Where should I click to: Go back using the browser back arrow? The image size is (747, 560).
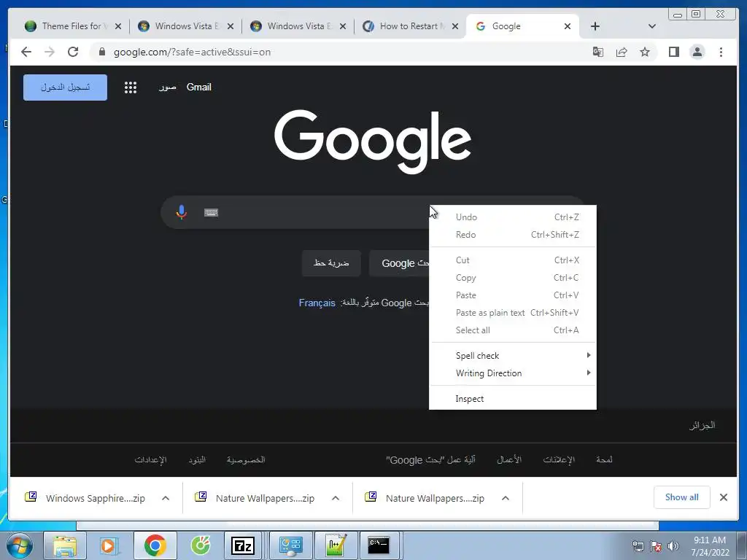pyautogui.click(x=26, y=52)
